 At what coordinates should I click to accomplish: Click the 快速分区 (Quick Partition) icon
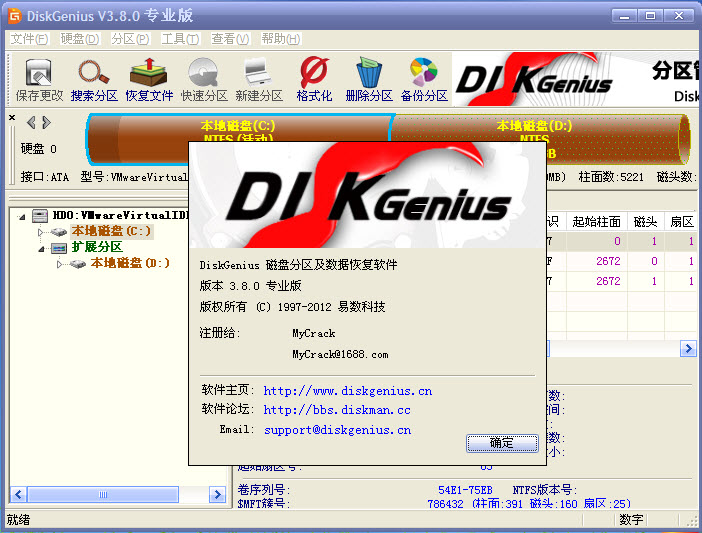tap(204, 79)
